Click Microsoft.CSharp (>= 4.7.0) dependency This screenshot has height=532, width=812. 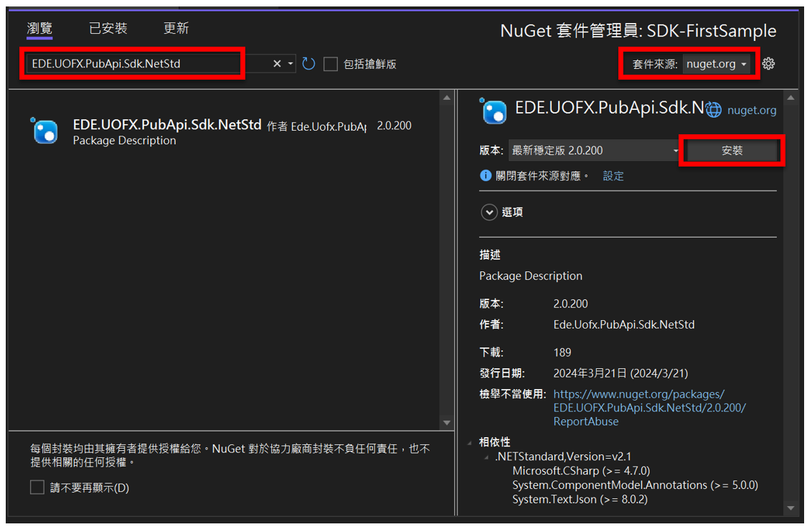click(x=581, y=471)
